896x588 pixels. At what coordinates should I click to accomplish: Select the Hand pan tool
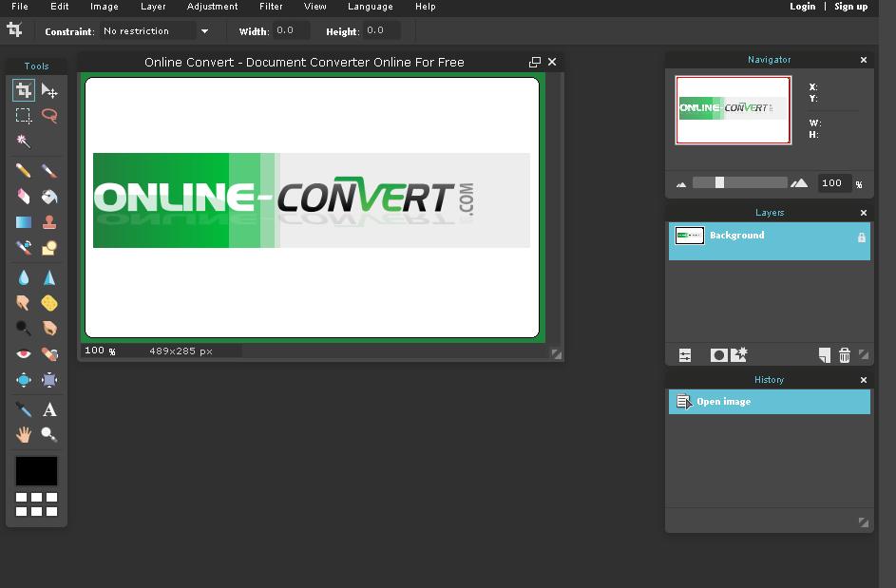coord(24,435)
